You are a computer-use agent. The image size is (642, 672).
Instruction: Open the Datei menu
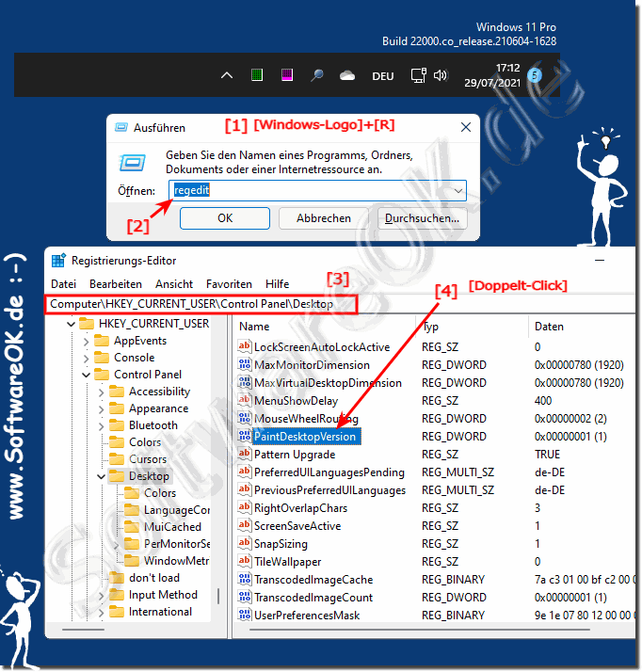pyautogui.click(x=63, y=284)
